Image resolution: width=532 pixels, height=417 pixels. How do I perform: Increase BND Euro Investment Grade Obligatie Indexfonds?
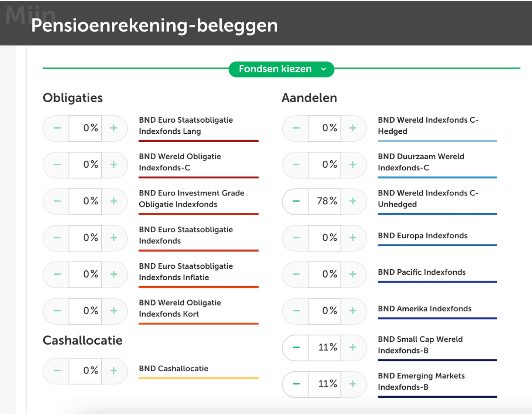coord(114,201)
